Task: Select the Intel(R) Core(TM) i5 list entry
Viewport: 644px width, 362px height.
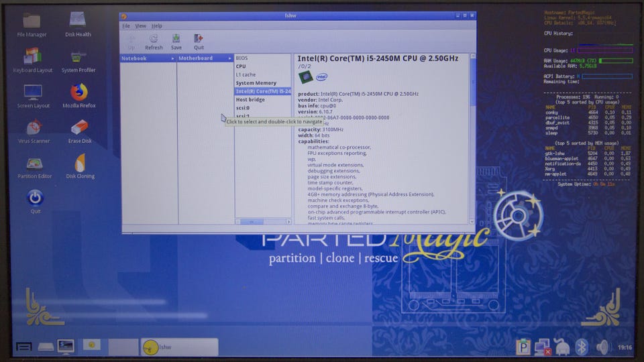Action: pos(263,91)
